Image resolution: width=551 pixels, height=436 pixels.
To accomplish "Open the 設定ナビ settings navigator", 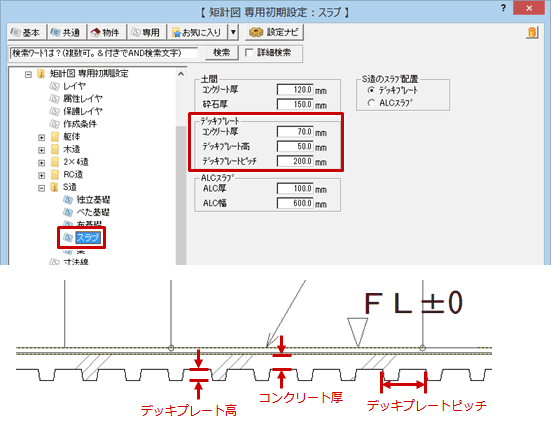I will pos(274,32).
